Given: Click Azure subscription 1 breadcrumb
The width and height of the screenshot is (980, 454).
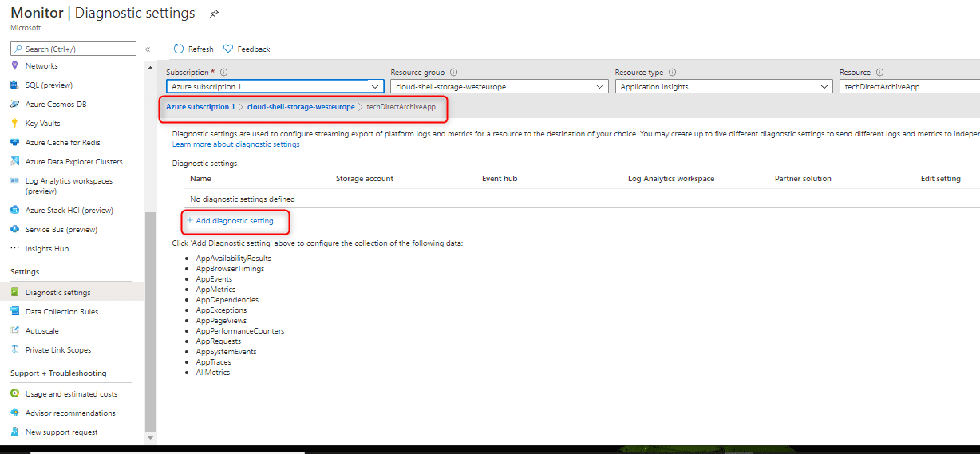Looking at the screenshot, I should 200,107.
